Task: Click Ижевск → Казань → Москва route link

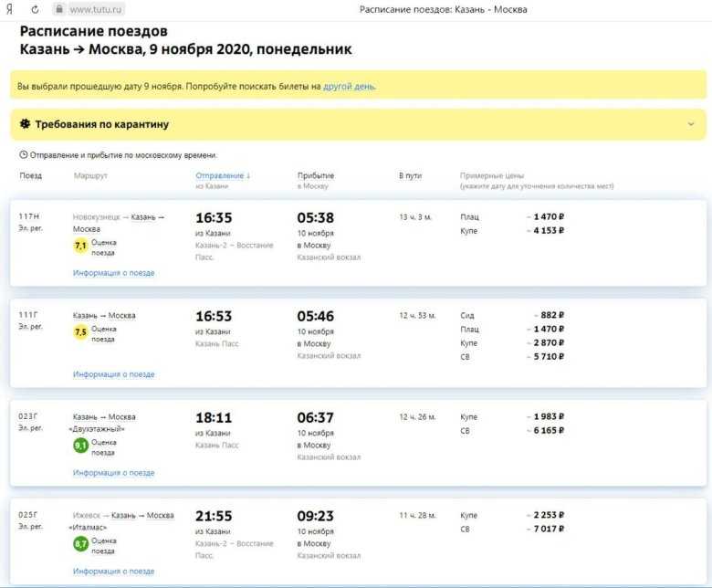Action: coord(123,515)
